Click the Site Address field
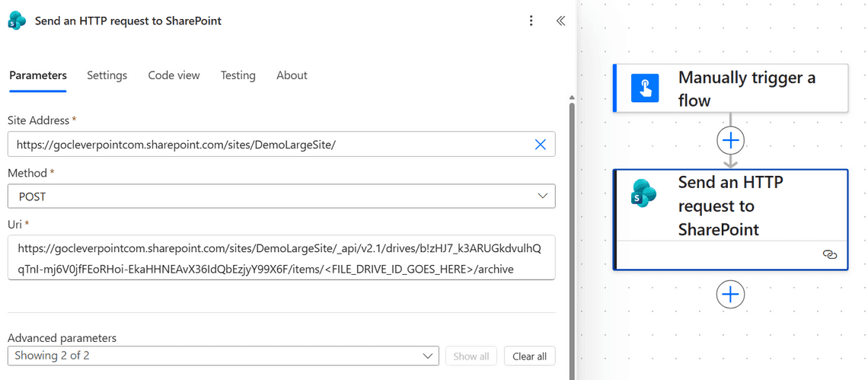Viewport: 868px width, 380px height. coord(281,144)
